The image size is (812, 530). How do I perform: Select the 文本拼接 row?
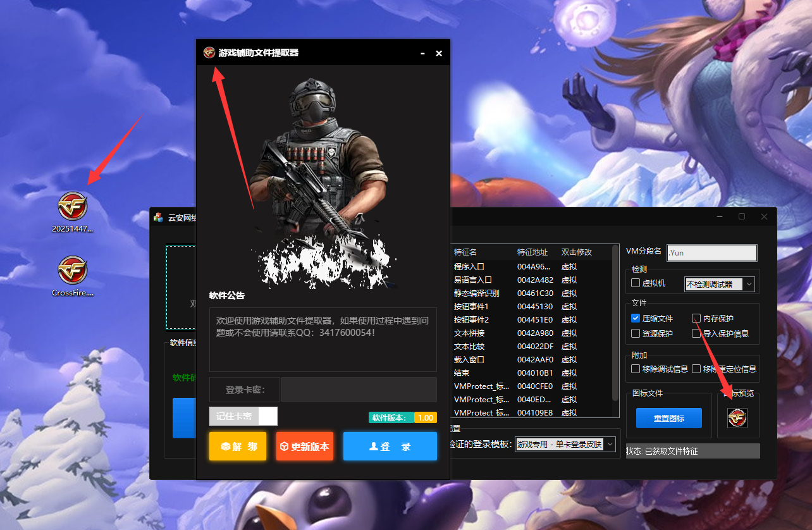531,333
